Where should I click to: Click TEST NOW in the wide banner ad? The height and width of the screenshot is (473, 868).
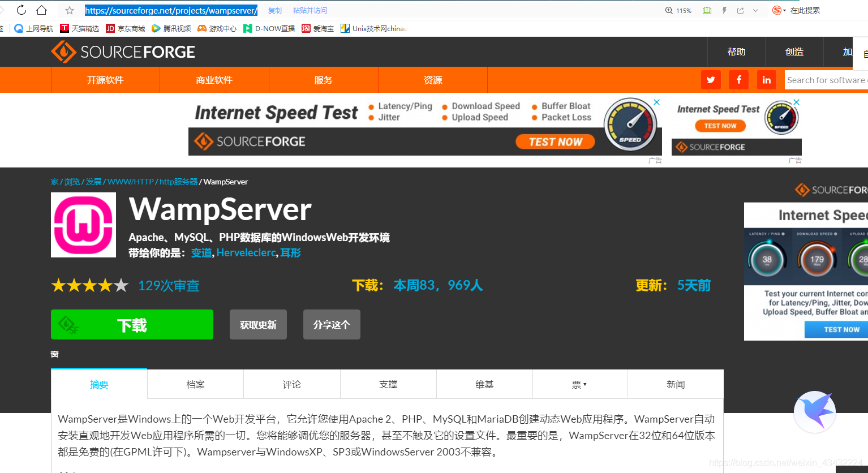pos(555,142)
